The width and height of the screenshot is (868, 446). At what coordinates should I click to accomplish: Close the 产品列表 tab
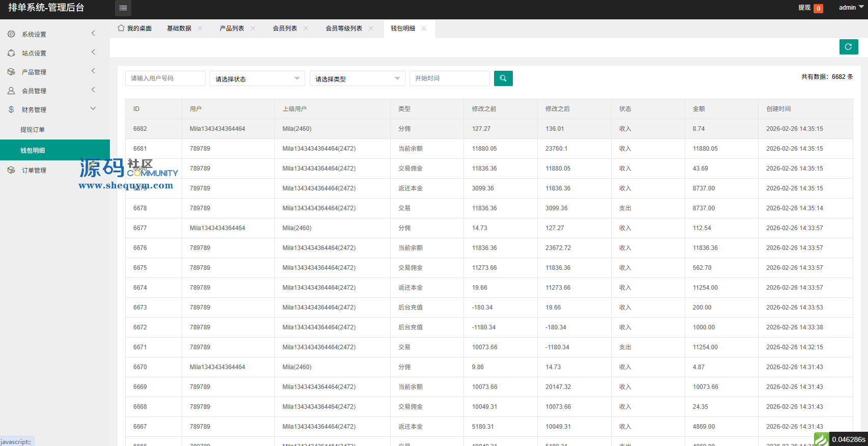[x=253, y=29]
